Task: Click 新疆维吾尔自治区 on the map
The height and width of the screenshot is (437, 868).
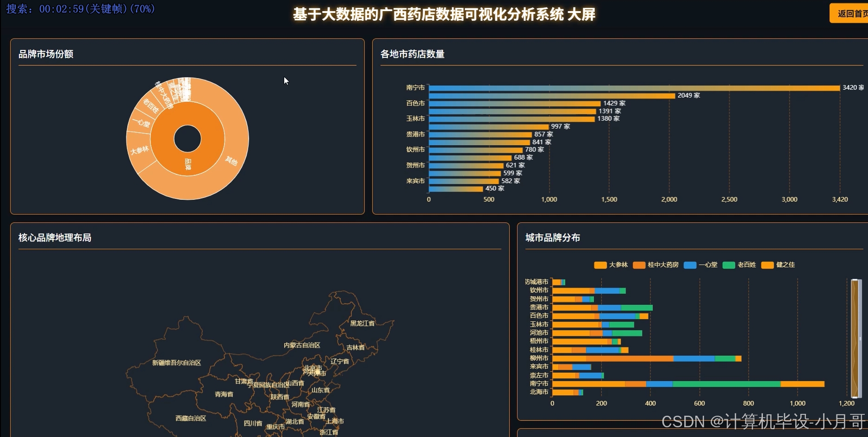Action: 177,363
